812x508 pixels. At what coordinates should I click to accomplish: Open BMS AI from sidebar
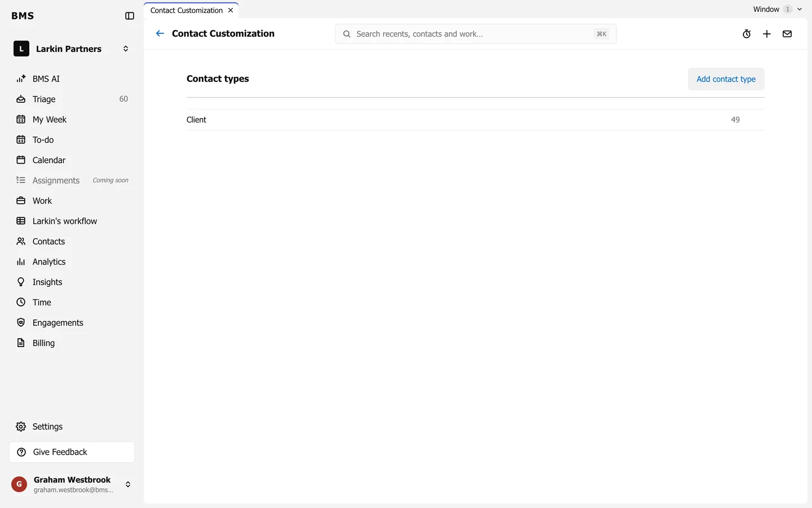click(x=72, y=79)
